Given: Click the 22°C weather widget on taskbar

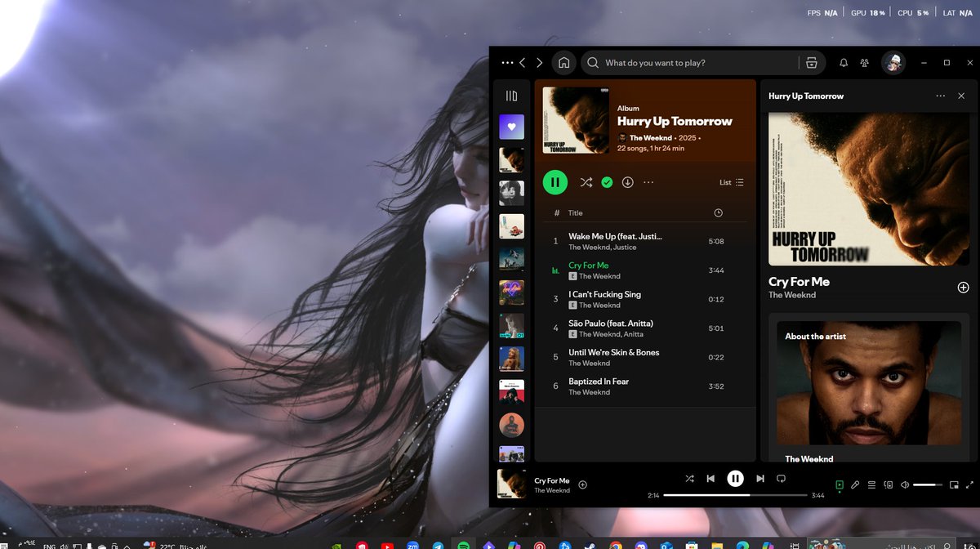Looking at the screenshot, I should (173, 545).
